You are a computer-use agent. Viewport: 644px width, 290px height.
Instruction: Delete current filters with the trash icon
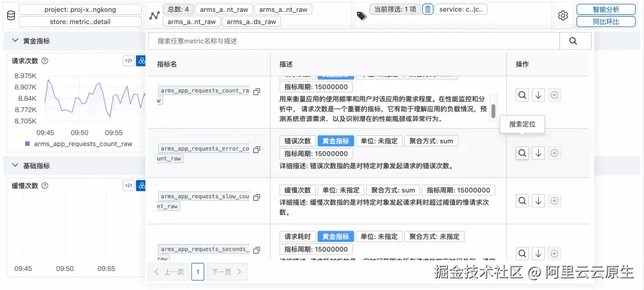click(428, 10)
